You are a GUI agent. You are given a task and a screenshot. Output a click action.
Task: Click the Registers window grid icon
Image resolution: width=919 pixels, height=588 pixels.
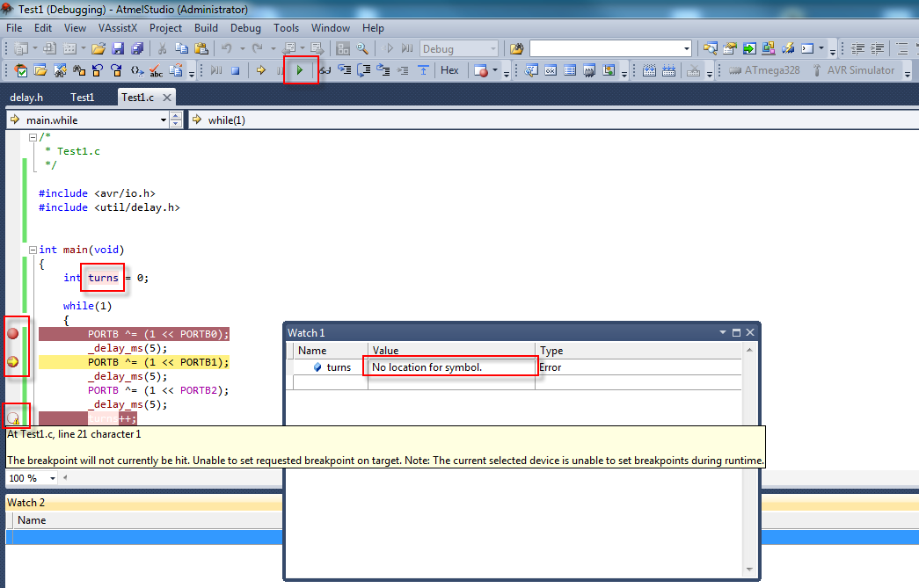[x=570, y=71]
